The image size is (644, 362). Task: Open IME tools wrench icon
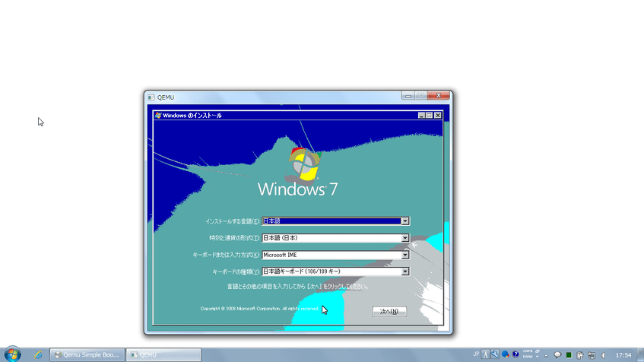coord(495,354)
